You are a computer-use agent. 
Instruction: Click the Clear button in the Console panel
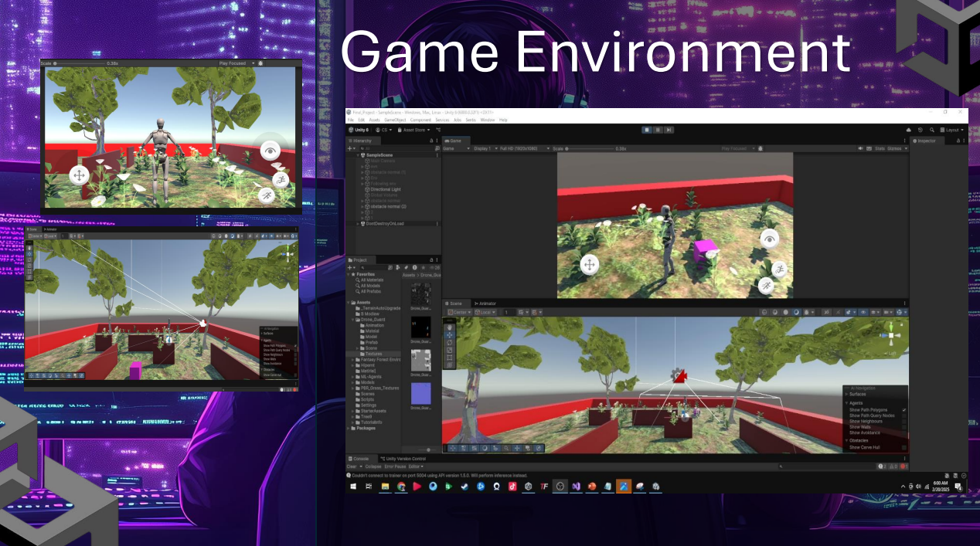pyautogui.click(x=352, y=466)
